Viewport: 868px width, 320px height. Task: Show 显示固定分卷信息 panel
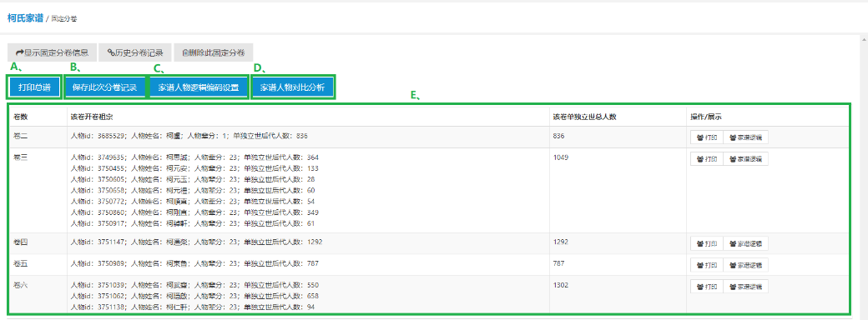point(52,52)
